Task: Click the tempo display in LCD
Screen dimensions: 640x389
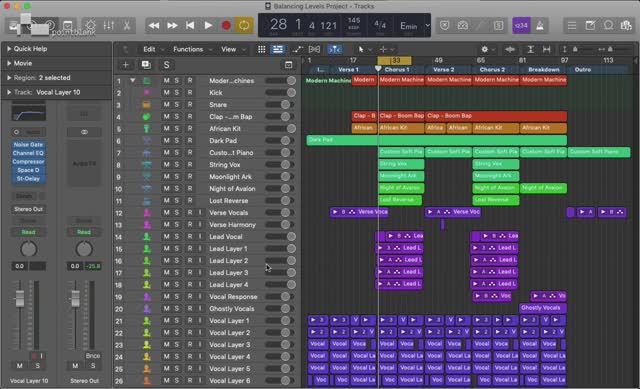Action: click(x=353, y=23)
